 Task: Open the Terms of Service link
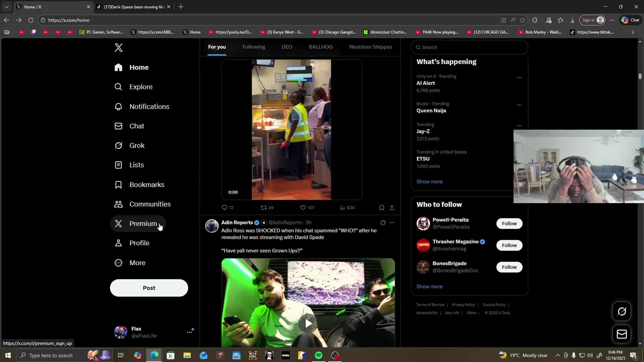pyautogui.click(x=430, y=305)
